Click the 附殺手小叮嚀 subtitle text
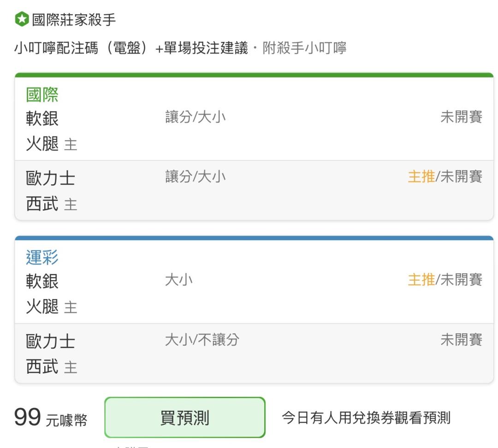Image resolution: width=498 pixels, height=448 pixels. tap(305, 48)
